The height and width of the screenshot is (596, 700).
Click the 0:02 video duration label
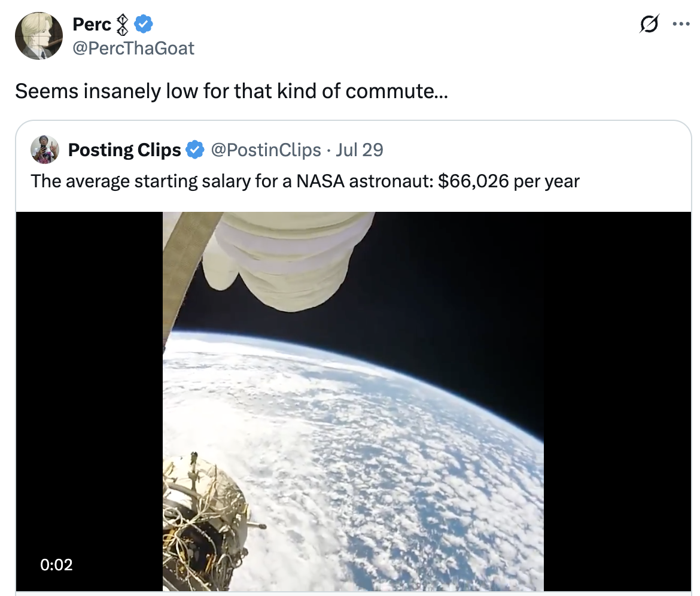click(56, 565)
